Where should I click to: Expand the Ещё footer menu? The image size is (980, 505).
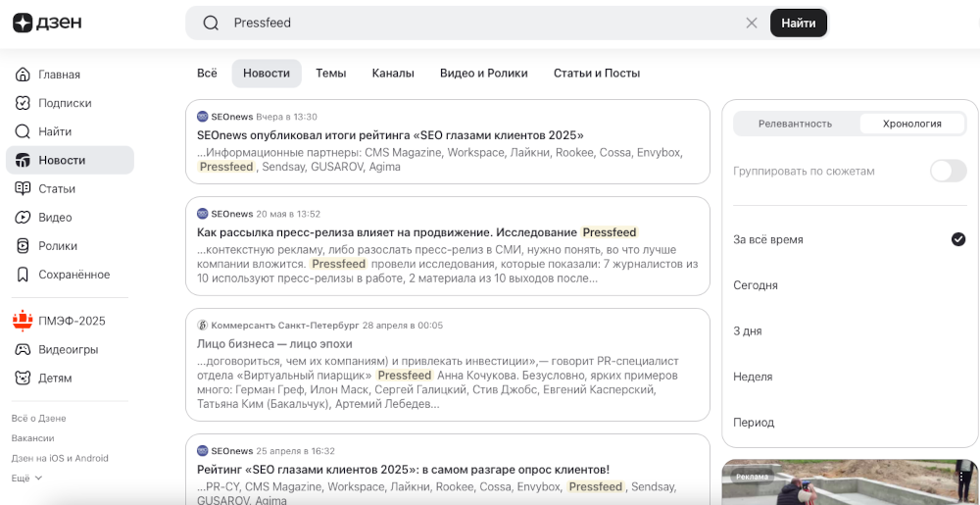pyautogui.click(x=26, y=479)
